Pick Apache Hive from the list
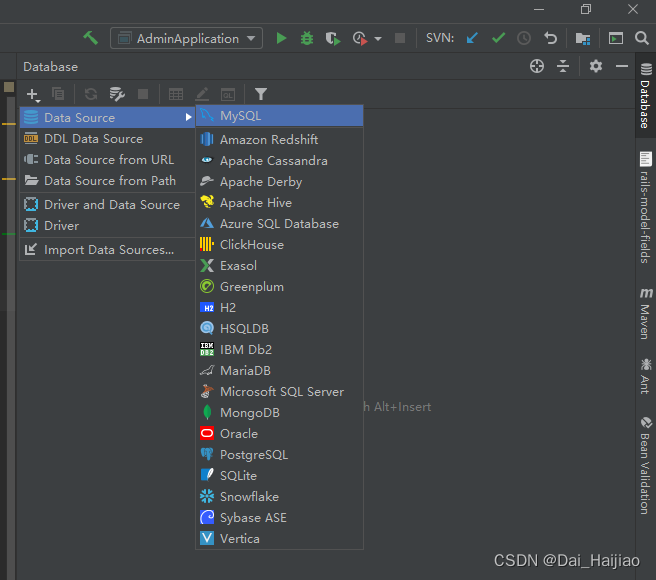The width and height of the screenshot is (656, 580). click(279, 203)
